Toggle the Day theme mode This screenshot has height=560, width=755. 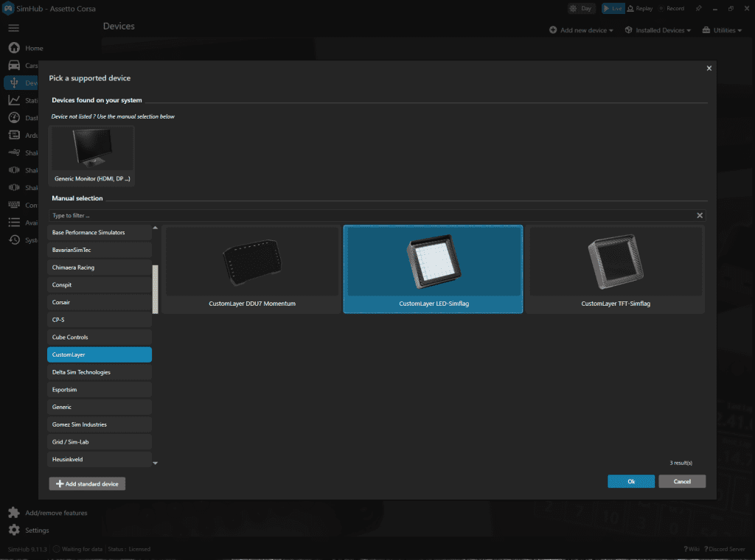[x=582, y=9]
